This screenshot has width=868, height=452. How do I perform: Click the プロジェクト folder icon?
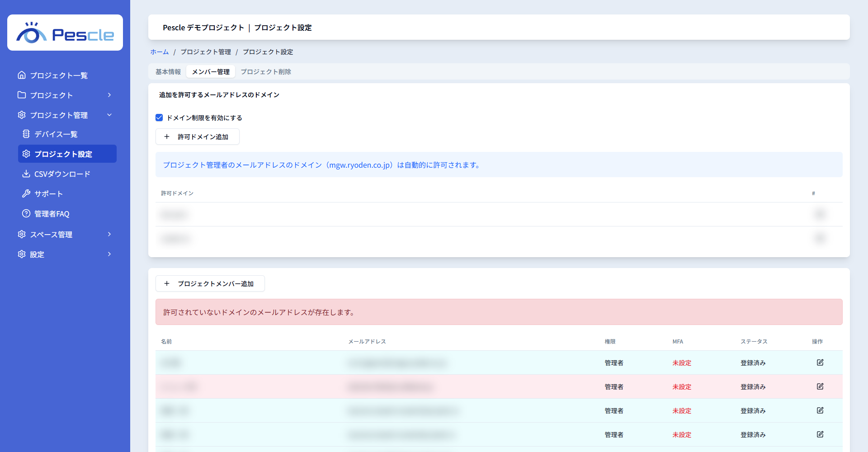tap(22, 95)
